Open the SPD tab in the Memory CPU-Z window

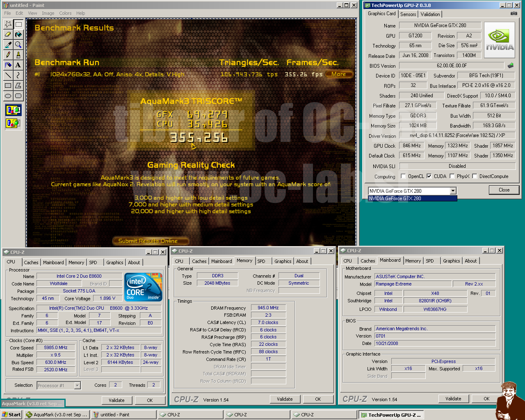[x=261, y=261]
